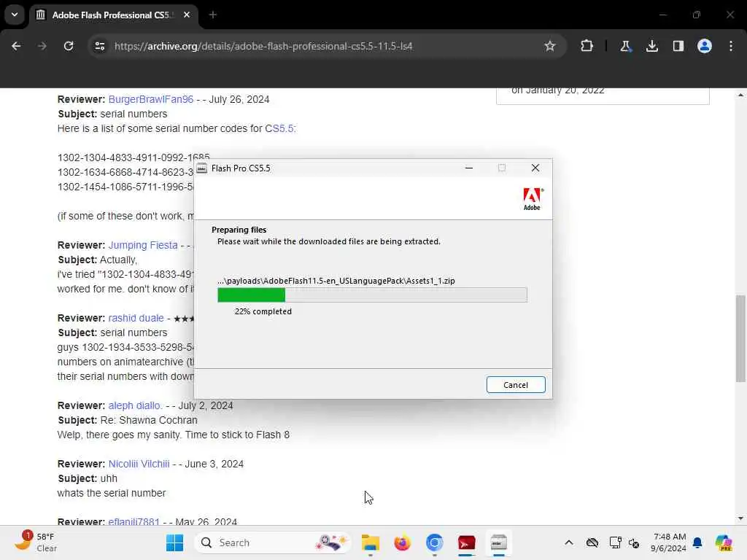Click the volume muted tray icon
The image size is (747, 560).
pyautogui.click(x=634, y=542)
